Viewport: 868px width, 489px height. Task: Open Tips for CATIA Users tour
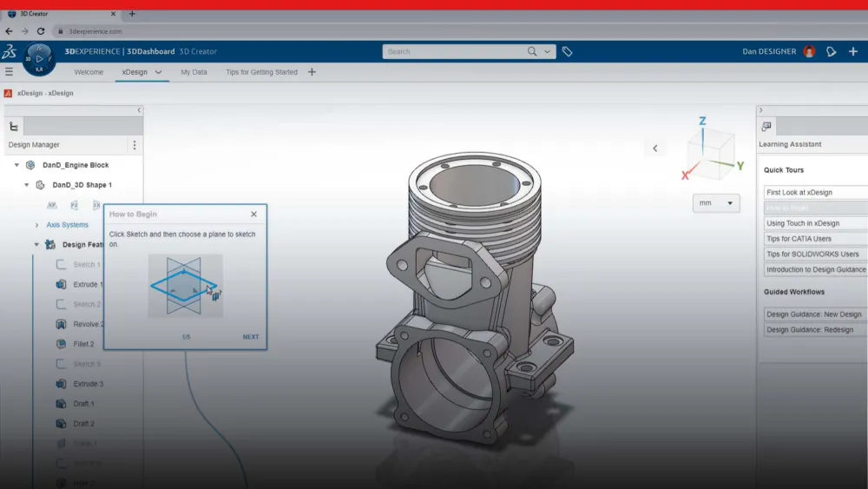(816, 239)
